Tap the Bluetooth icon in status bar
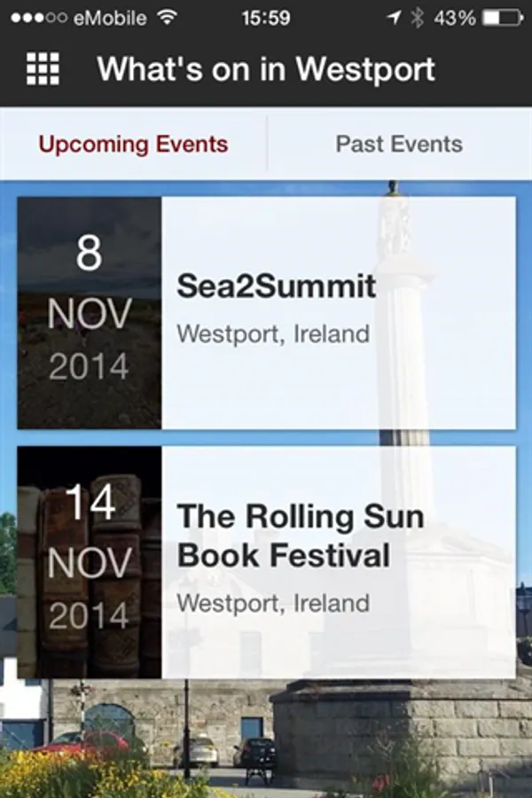This screenshot has width=532, height=798. click(x=417, y=17)
